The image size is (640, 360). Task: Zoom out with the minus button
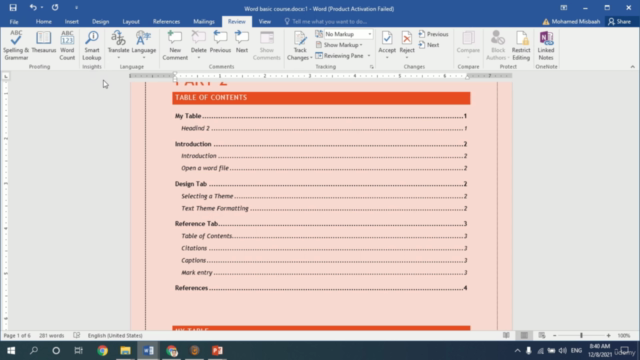555,336
